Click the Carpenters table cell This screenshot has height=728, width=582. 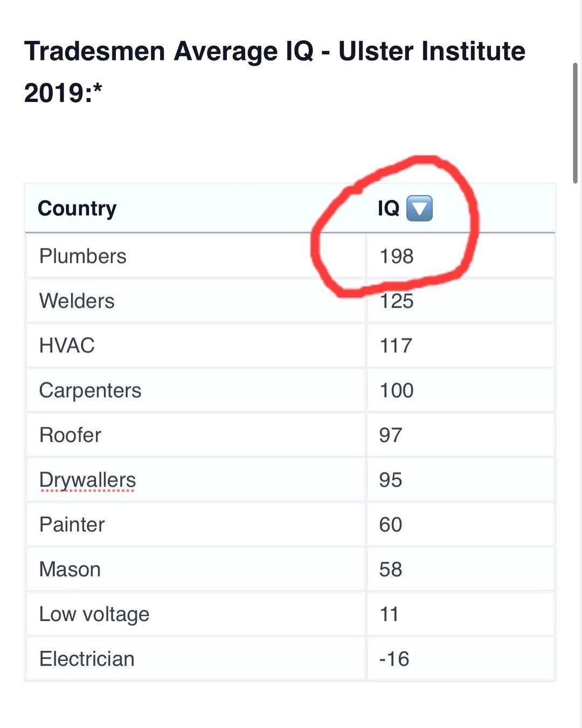click(196, 390)
